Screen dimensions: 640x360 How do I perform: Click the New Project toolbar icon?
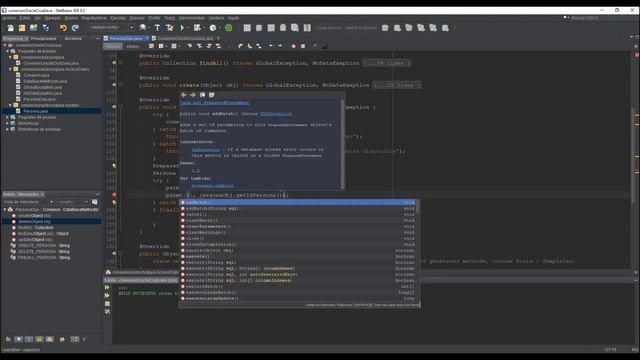[x=22, y=28]
